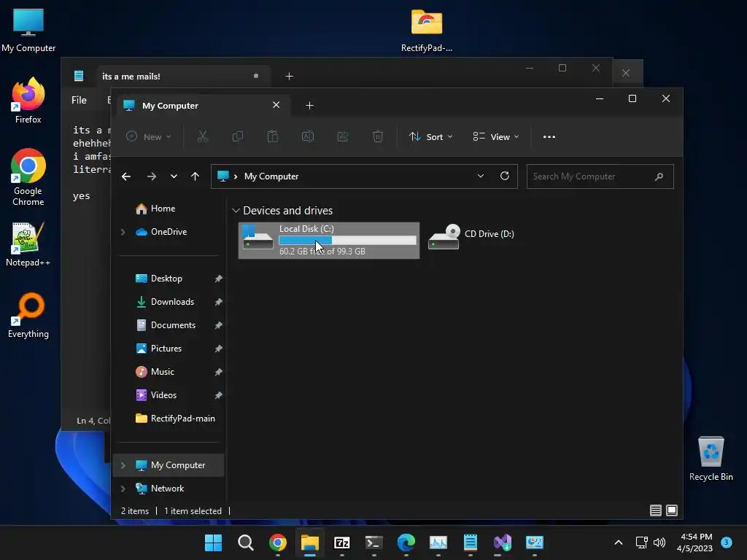Expand the address bar history dropdown

pyautogui.click(x=481, y=176)
